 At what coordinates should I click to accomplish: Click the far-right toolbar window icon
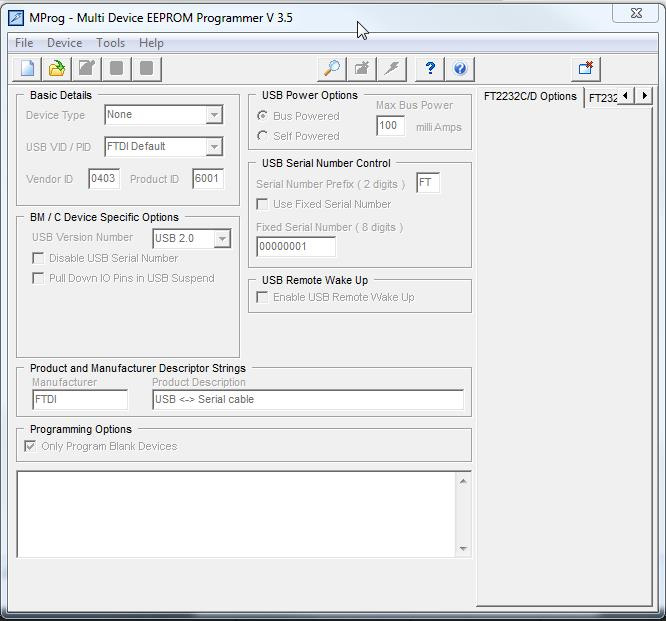coord(586,68)
